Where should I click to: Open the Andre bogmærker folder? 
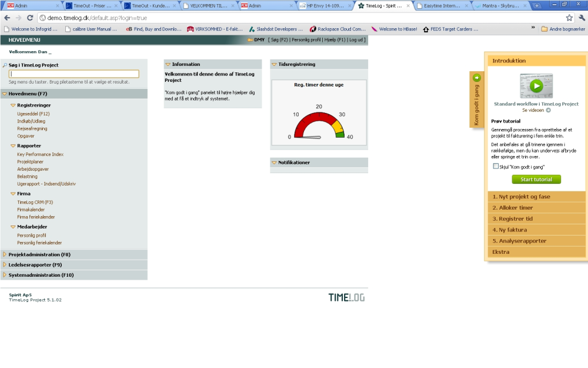click(x=563, y=29)
